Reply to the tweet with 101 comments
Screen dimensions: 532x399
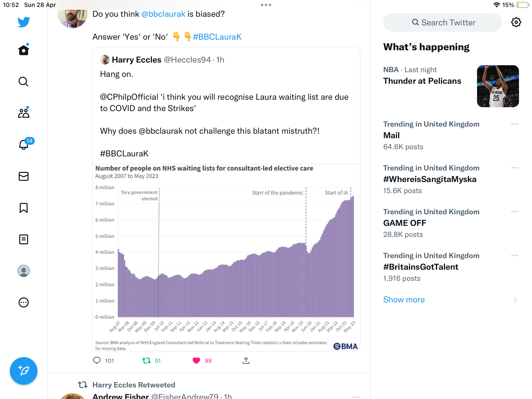coord(103,361)
